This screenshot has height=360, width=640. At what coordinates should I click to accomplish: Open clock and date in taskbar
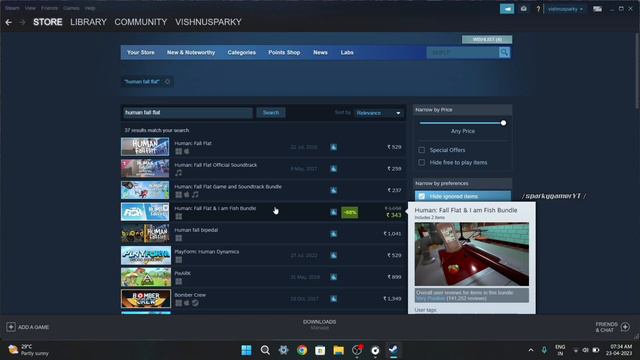[x=619, y=350]
